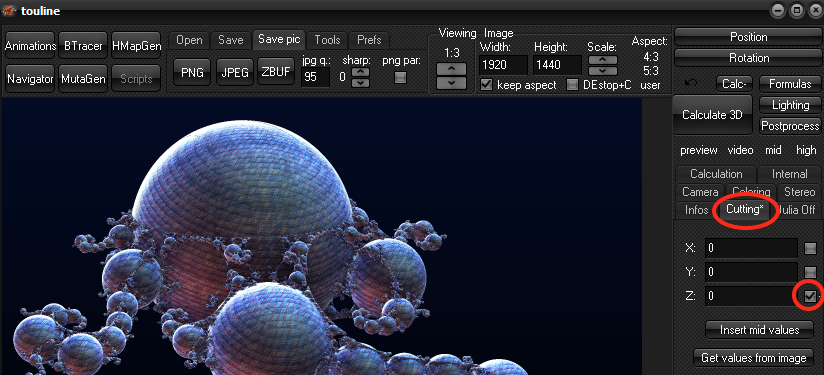Image resolution: width=824 pixels, height=375 pixels.
Task: Click the undo arrow icon beside Calc-
Action: pos(693,83)
